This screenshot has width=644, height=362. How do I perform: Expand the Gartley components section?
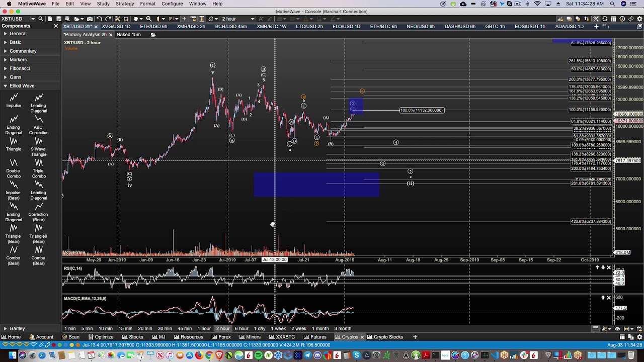point(30,328)
